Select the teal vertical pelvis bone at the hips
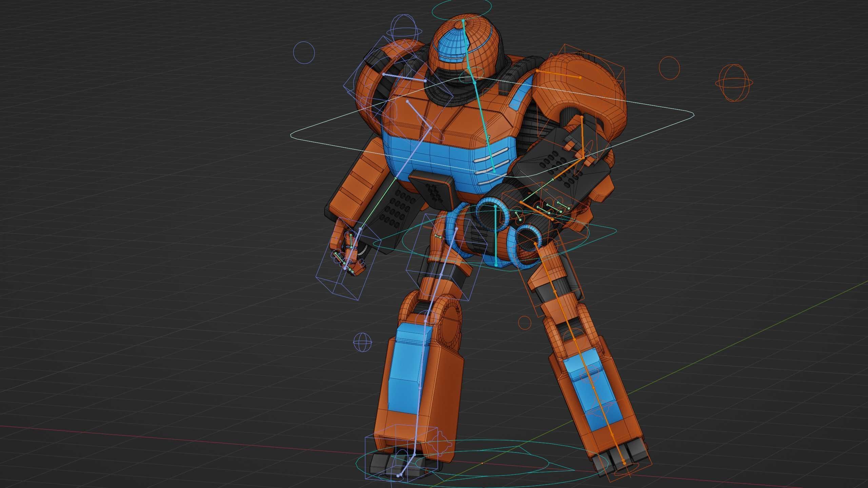Viewport: 868px width, 488px height. click(x=496, y=235)
